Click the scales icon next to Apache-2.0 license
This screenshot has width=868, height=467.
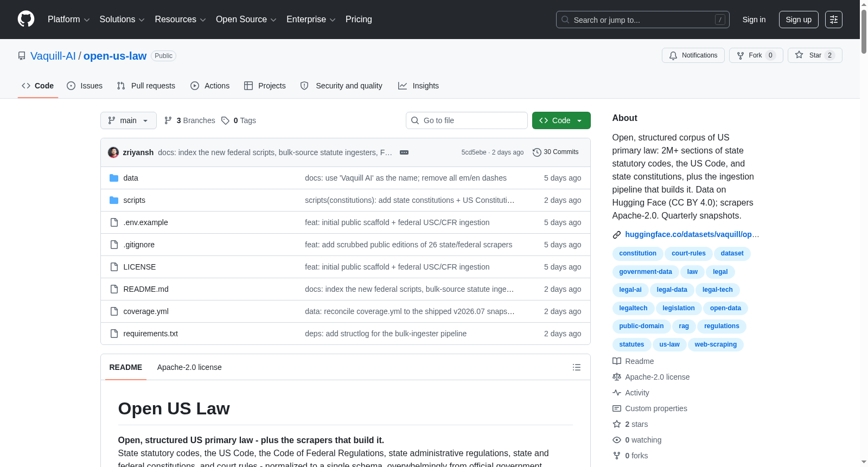pos(617,377)
